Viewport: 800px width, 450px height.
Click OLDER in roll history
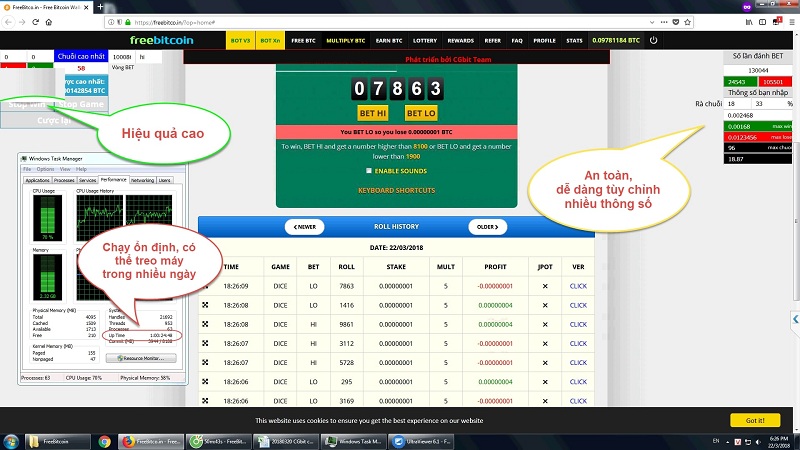(x=487, y=227)
